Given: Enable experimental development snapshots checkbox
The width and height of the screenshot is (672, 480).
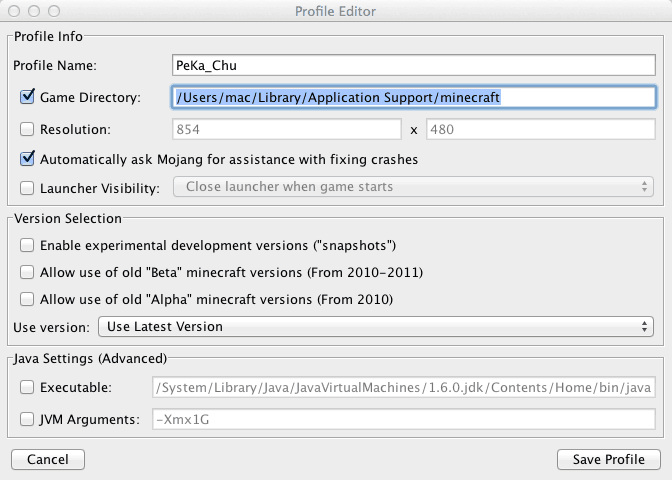Looking at the screenshot, I should point(27,245).
